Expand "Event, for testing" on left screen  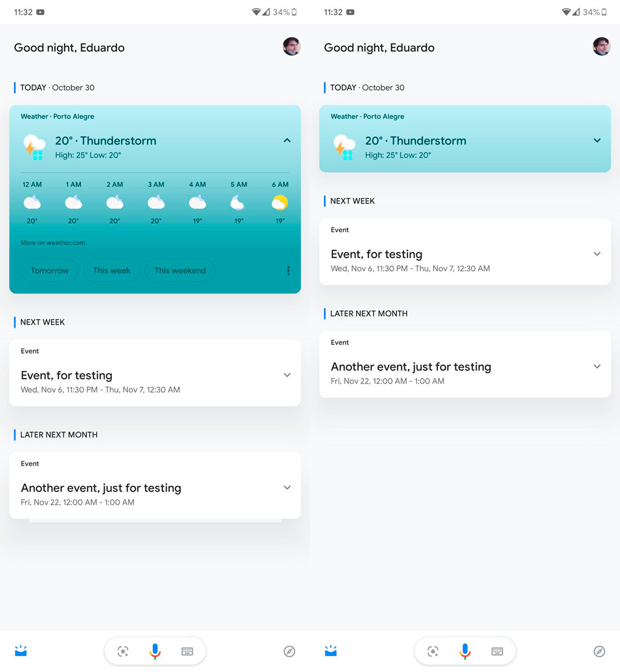(287, 375)
